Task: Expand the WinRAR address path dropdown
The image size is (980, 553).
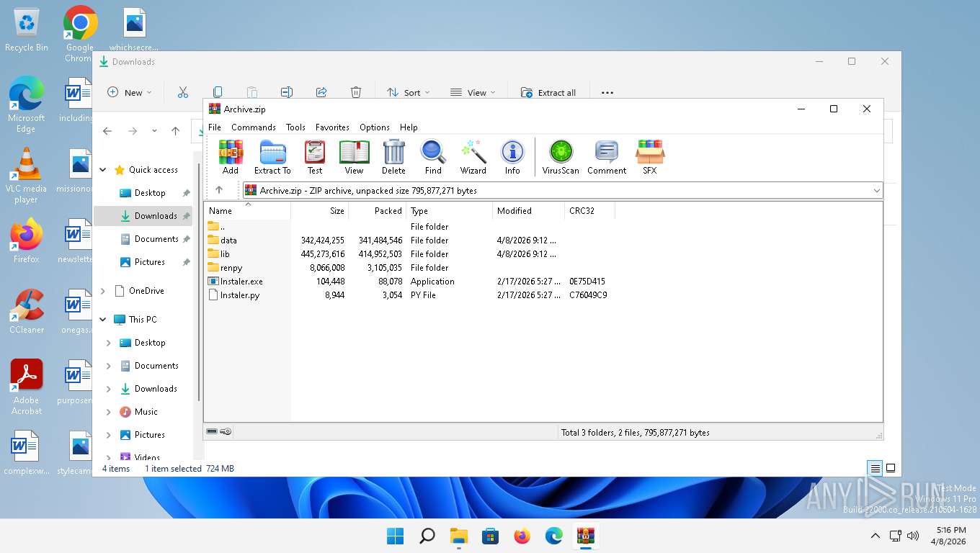Action: 876,191
